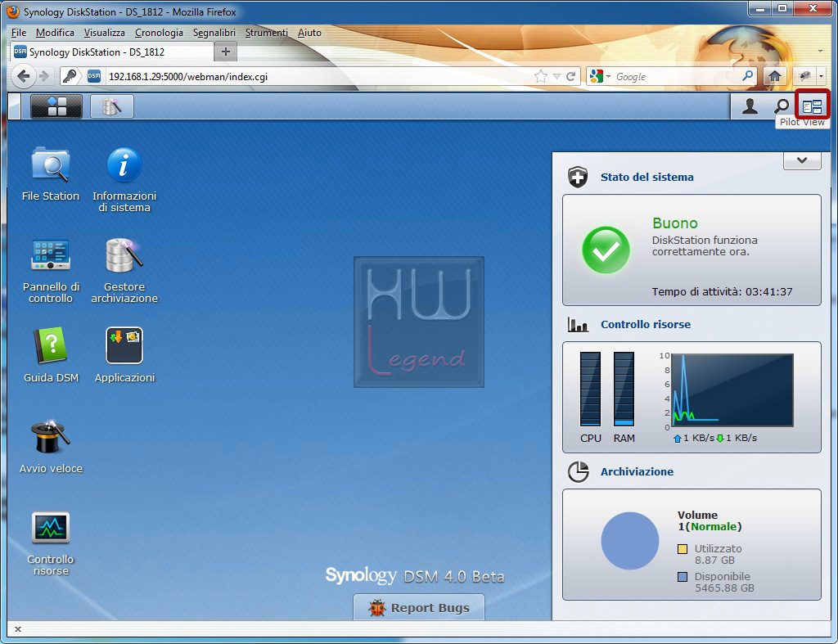Click the add-on icon right of Home
This screenshot has width=838, height=644.
click(x=804, y=76)
